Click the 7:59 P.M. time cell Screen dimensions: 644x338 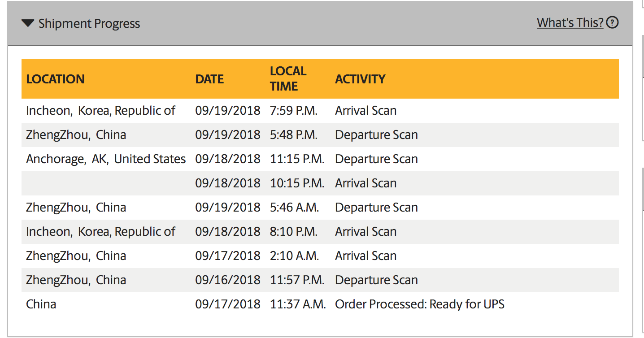click(294, 111)
